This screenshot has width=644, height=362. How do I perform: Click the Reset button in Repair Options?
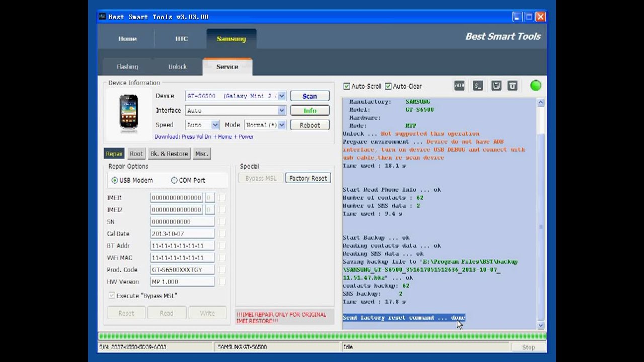(126, 313)
